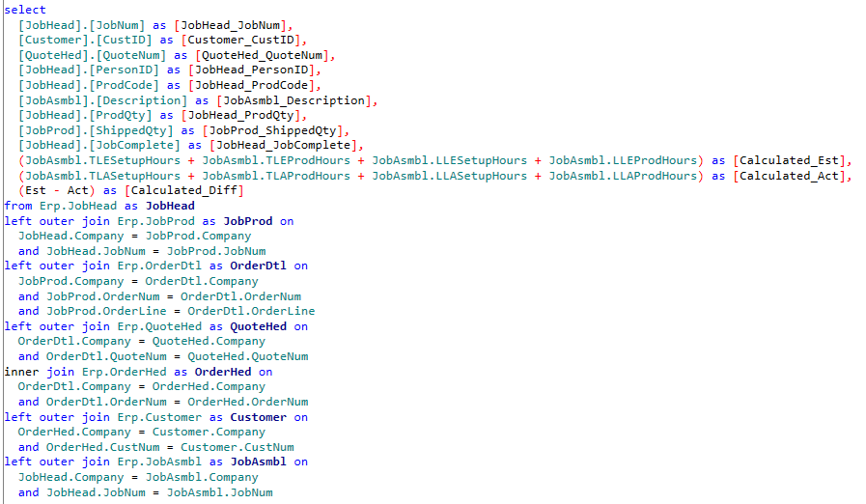Click 'JobAsmbl.Company' in the last join condition

202,478
